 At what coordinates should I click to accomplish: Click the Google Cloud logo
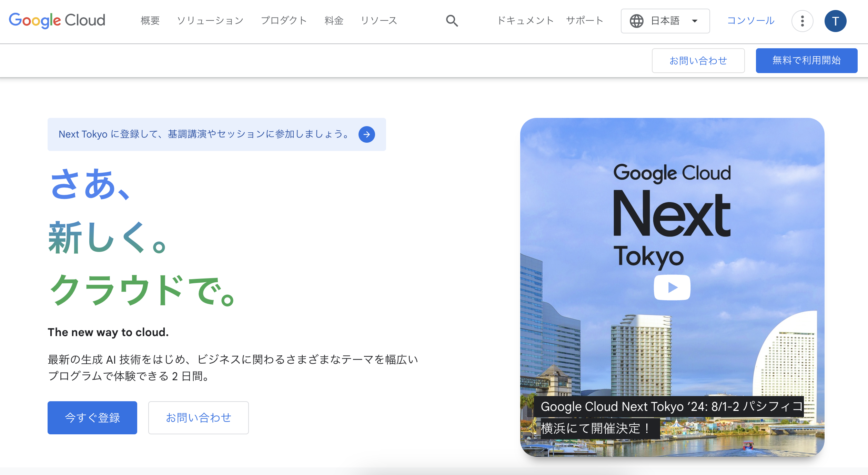[x=57, y=21]
